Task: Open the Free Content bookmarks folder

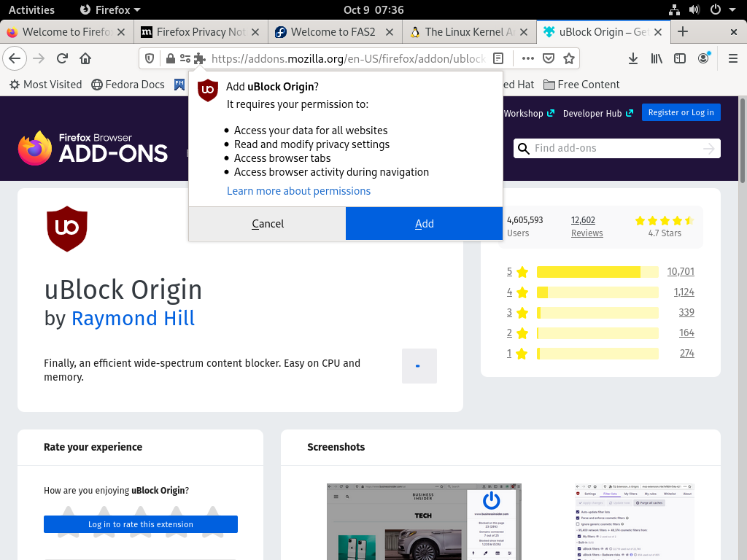Action: click(x=581, y=85)
